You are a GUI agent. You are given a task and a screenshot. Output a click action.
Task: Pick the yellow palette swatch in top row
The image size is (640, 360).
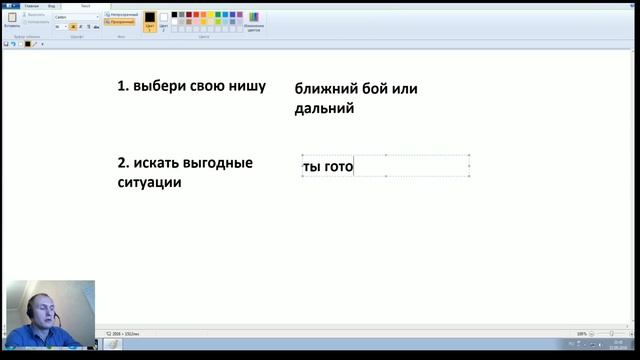pos(211,15)
